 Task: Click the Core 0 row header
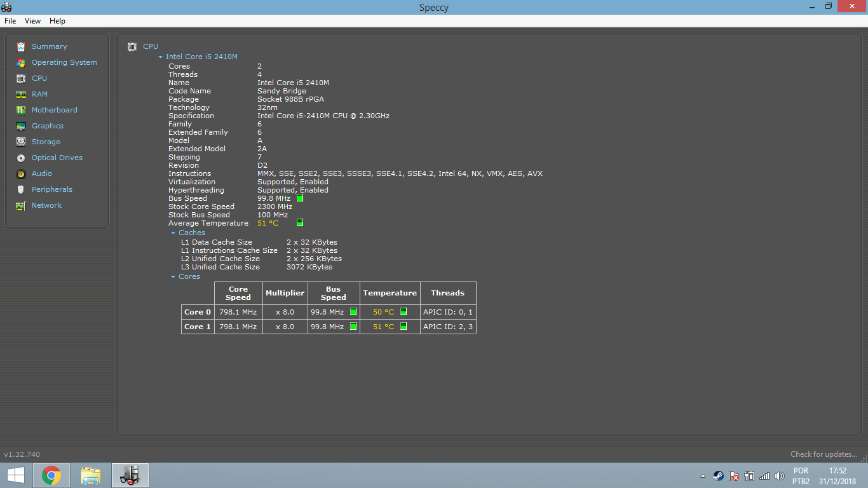[198, 312]
